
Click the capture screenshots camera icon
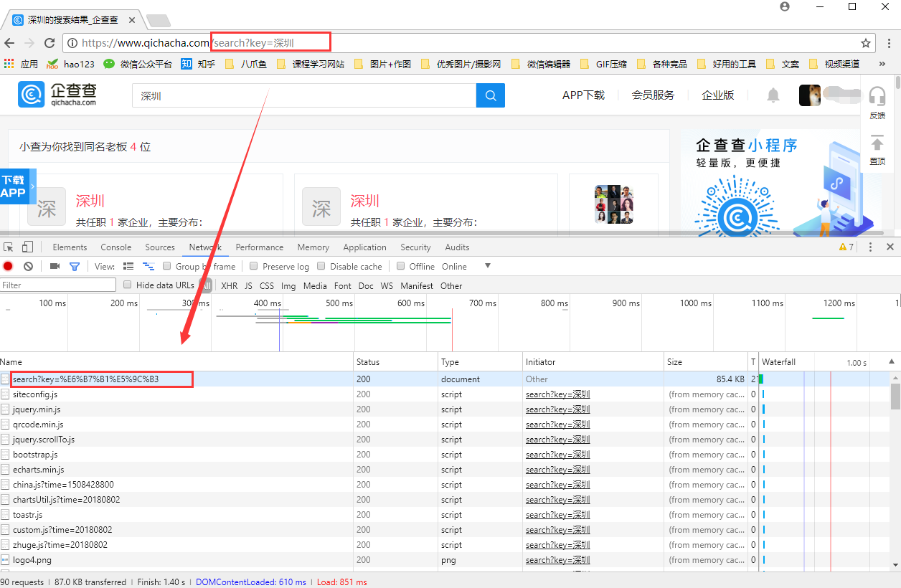click(x=55, y=266)
